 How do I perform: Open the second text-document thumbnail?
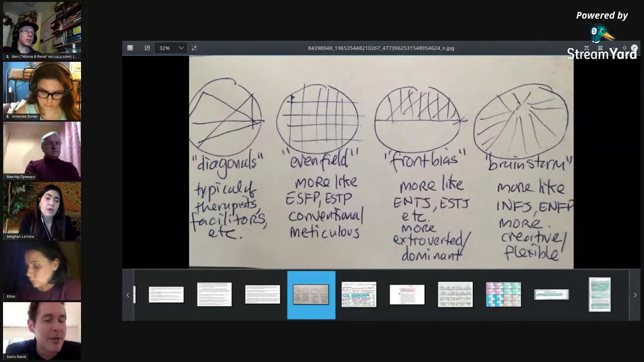214,295
